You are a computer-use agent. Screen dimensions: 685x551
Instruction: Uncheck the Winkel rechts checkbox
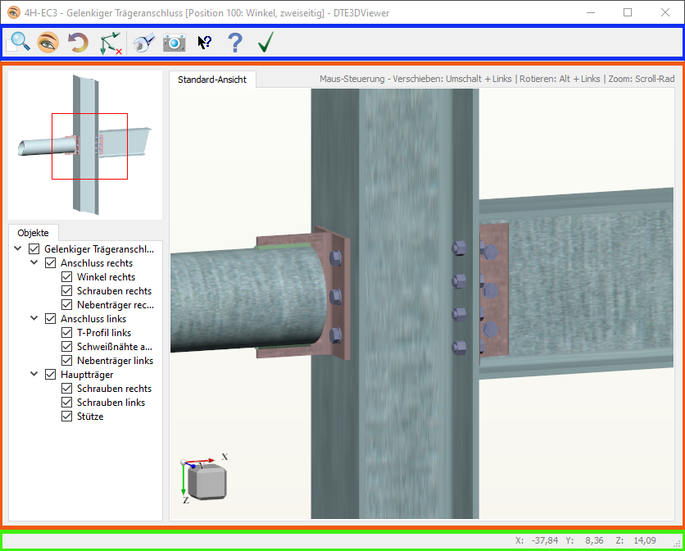click(x=67, y=277)
